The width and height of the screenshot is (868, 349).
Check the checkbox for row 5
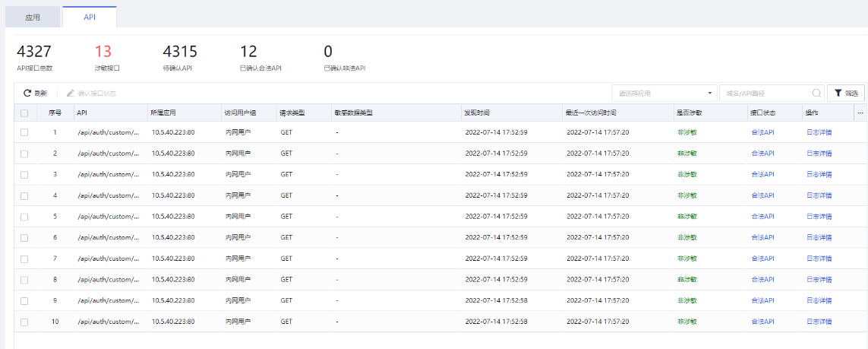[x=24, y=217]
